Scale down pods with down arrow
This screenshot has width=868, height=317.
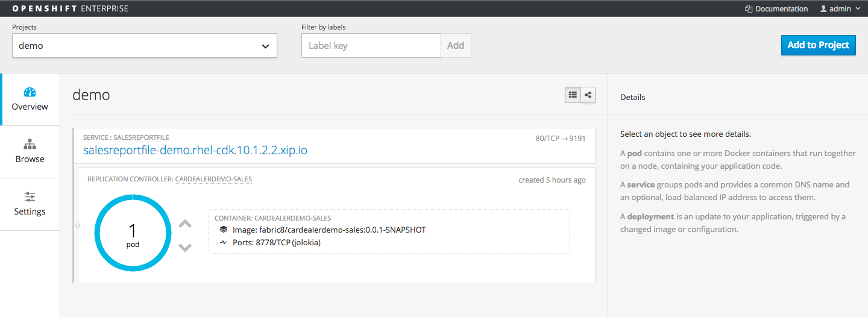(x=185, y=247)
